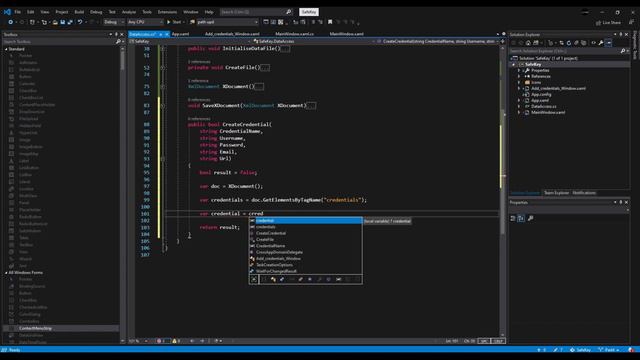Expand MainWindow.xaml node in Solution Explorer
Image resolution: width=640 pixels, height=360 pixels.
click(x=519, y=112)
